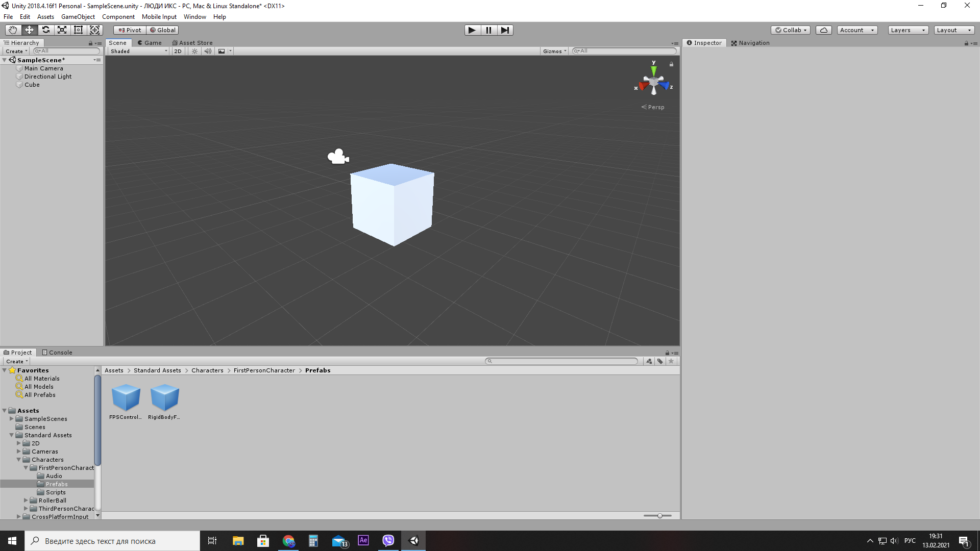Toggle Pivot/Center handle position
This screenshot has height=551, width=980.
[130, 30]
